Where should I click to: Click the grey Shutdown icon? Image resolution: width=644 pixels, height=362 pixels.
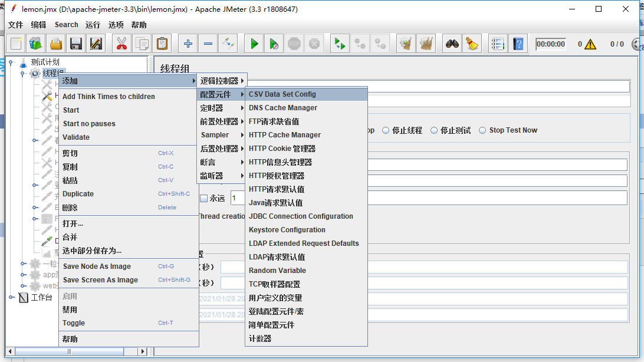314,44
